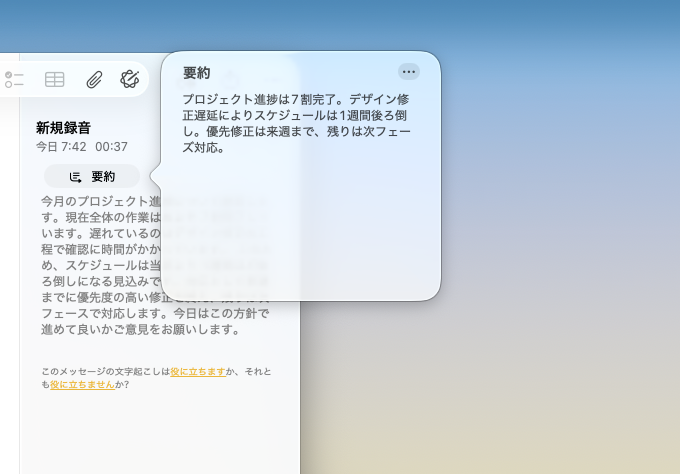Select the 00:37 recording duration
Screen dimensions: 680x474
tap(111, 147)
